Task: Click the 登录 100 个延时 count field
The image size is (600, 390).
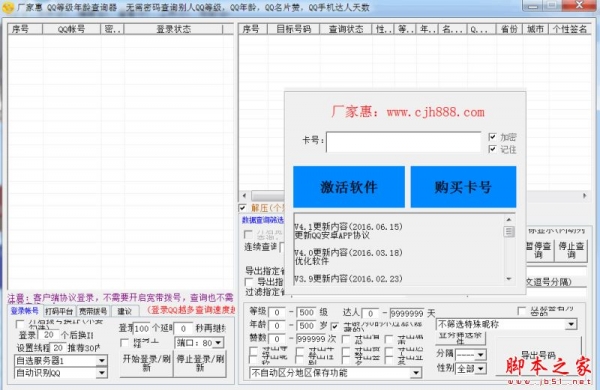Action: pos(142,328)
